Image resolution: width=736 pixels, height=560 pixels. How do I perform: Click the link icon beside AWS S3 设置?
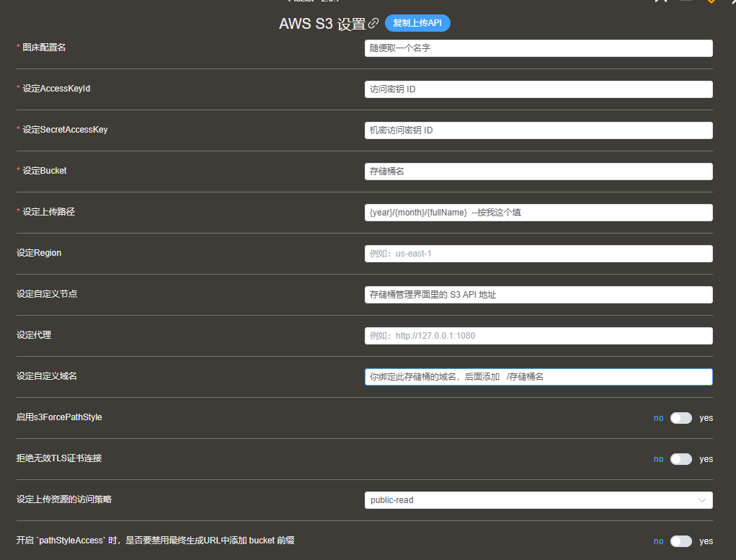click(373, 23)
